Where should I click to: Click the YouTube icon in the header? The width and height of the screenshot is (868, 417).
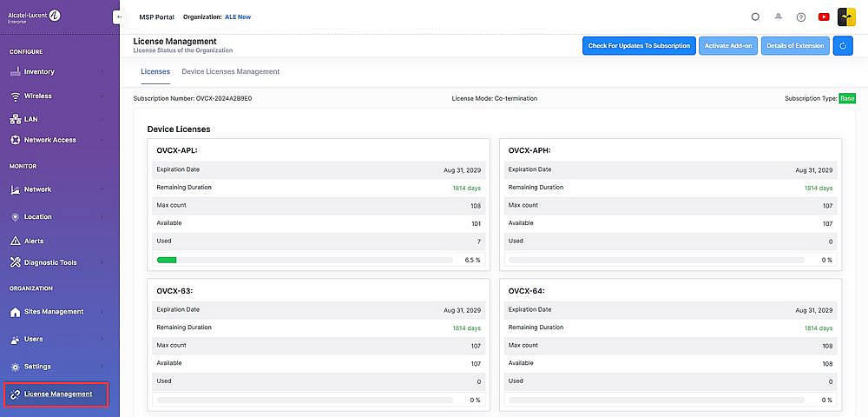[823, 17]
